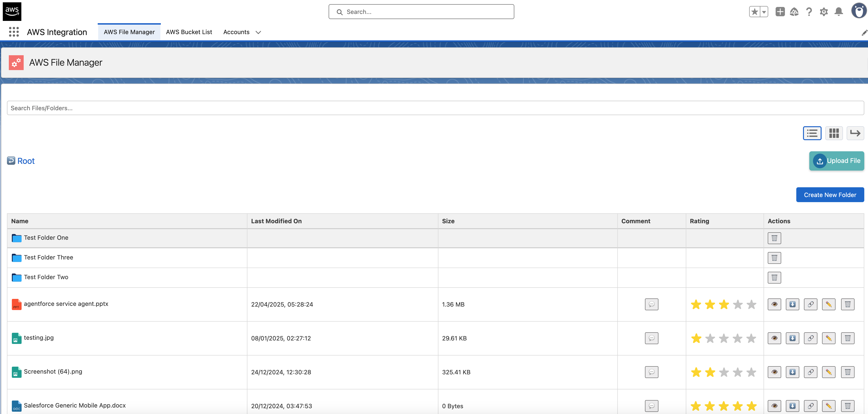This screenshot has height=414, width=868.
Task: Preview testing.jpg with eye icon
Action: pyautogui.click(x=774, y=338)
